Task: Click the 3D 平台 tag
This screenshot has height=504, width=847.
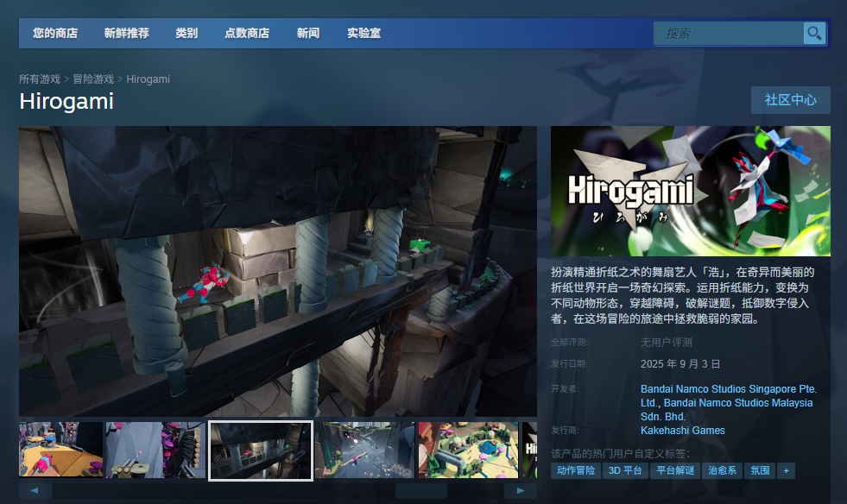Action: pyautogui.click(x=626, y=470)
